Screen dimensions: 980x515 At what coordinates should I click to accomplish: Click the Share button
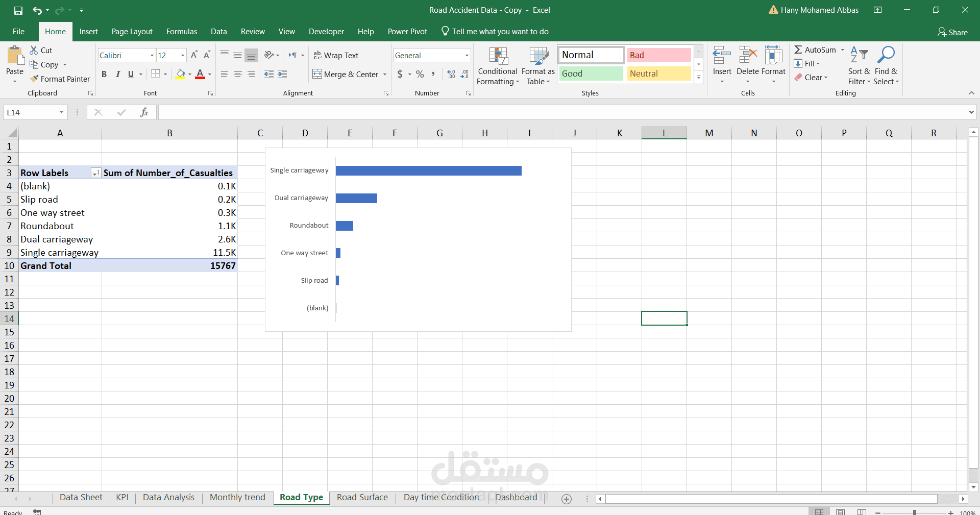(952, 32)
